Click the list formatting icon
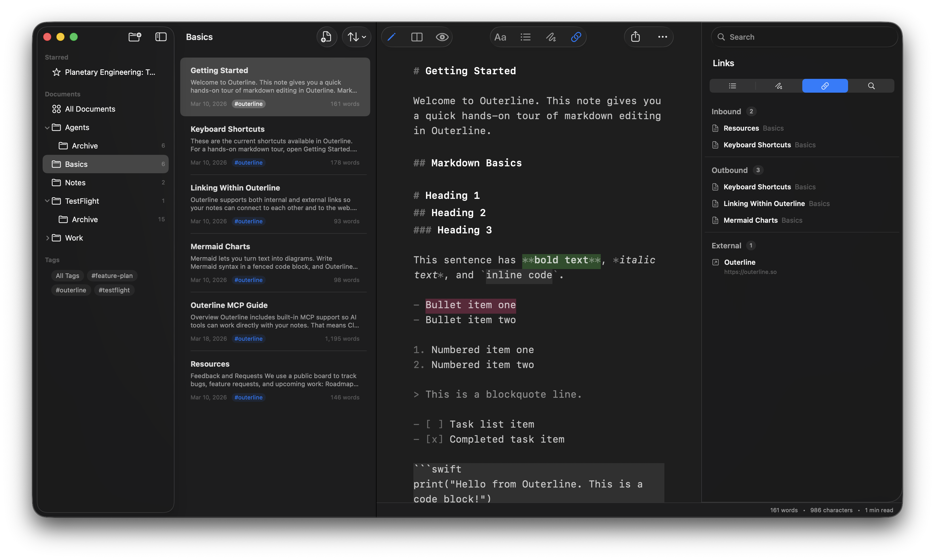Image resolution: width=935 pixels, height=560 pixels. (525, 37)
